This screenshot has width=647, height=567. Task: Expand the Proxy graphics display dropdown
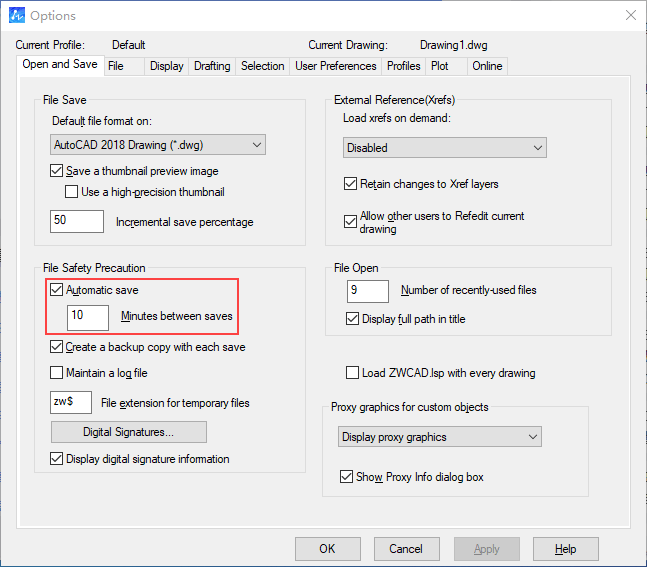point(439,437)
